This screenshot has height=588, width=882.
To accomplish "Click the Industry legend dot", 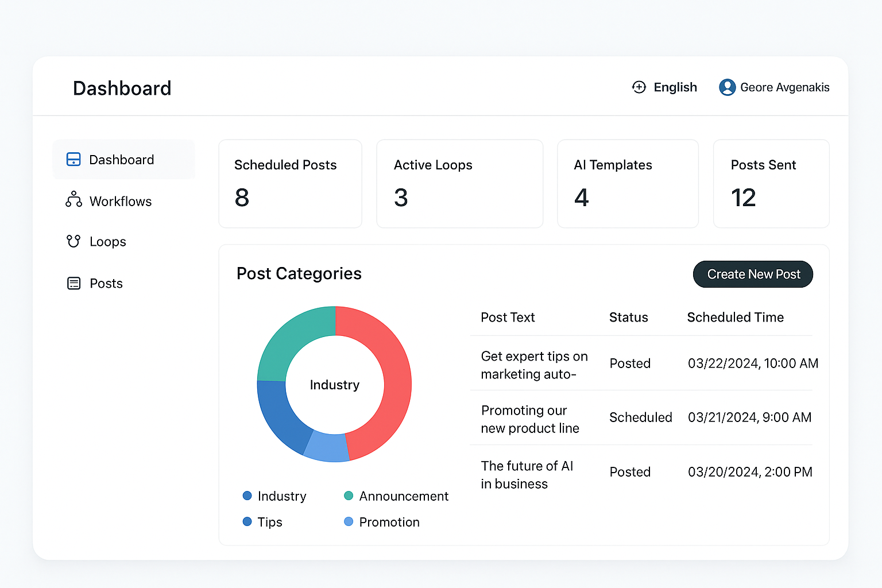I will pos(247,496).
